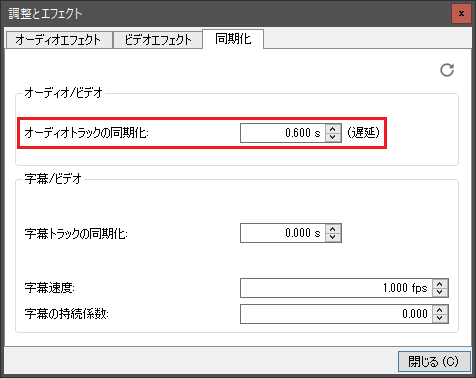Decrease 字幕速度 with down arrow
The width and height of the screenshot is (476, 378).
[x=440, y=292]
